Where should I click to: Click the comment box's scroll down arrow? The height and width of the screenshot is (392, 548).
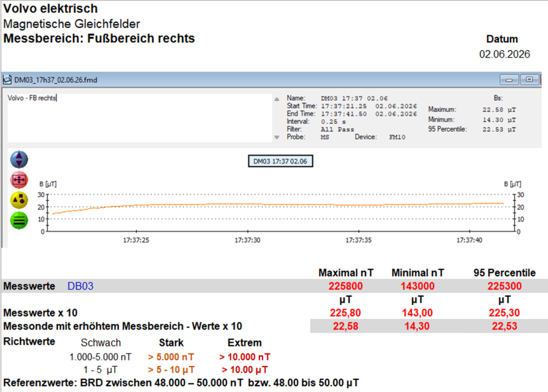[x=277, y=138]
